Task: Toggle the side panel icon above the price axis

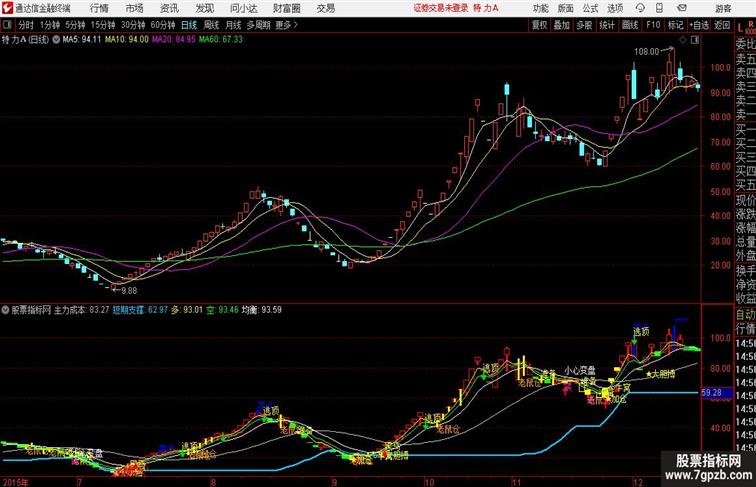Action: click(x=695, y=40)
